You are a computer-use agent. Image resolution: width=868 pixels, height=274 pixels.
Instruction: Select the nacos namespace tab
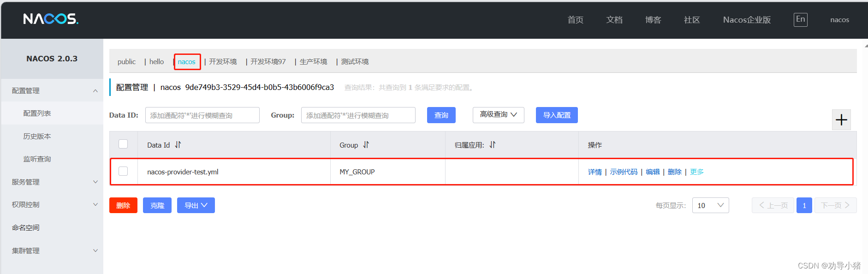187,62
